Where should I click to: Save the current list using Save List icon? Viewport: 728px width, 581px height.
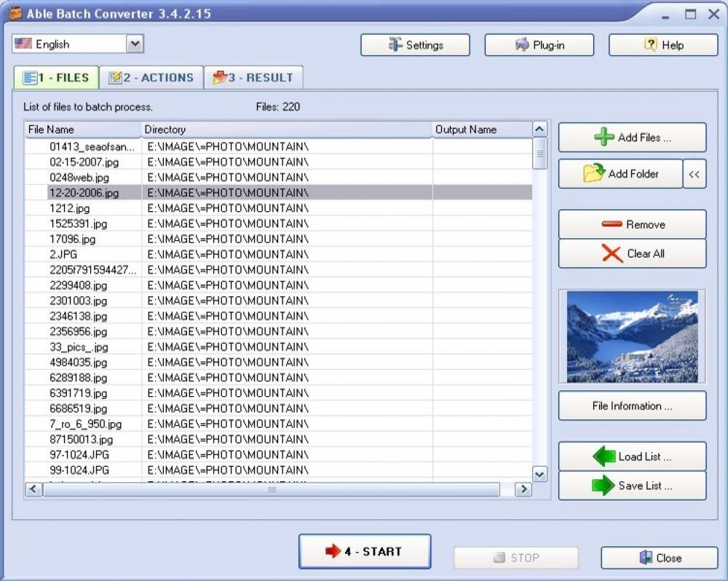pos(631,486)
